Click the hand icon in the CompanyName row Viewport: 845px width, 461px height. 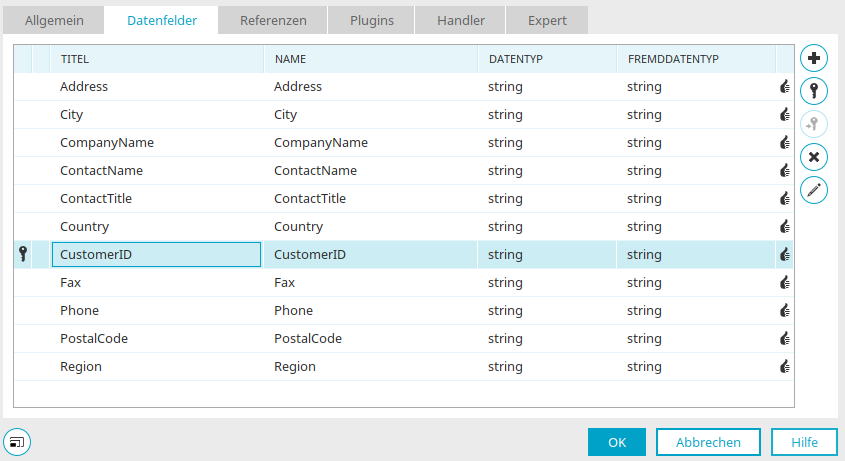[x=785, y=142]
